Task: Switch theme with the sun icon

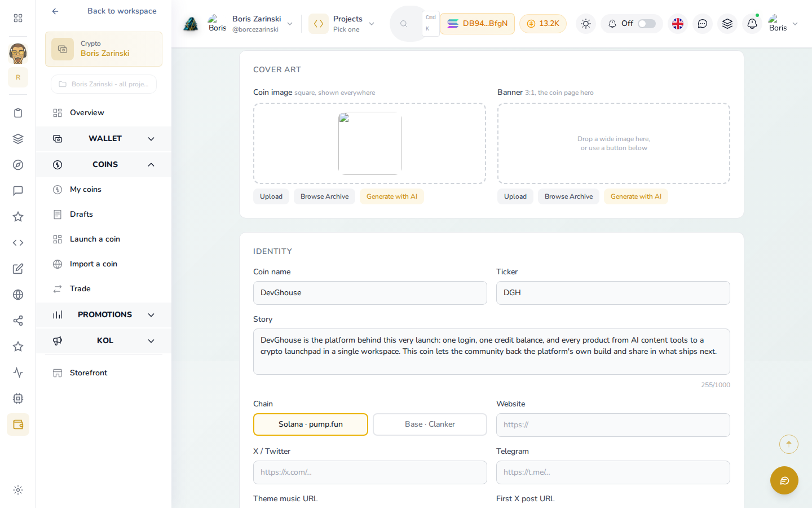Action: (x=586, y=24)
